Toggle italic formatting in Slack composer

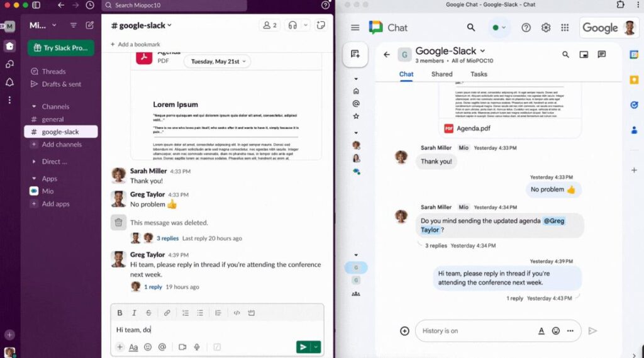[x=134, y=313]
